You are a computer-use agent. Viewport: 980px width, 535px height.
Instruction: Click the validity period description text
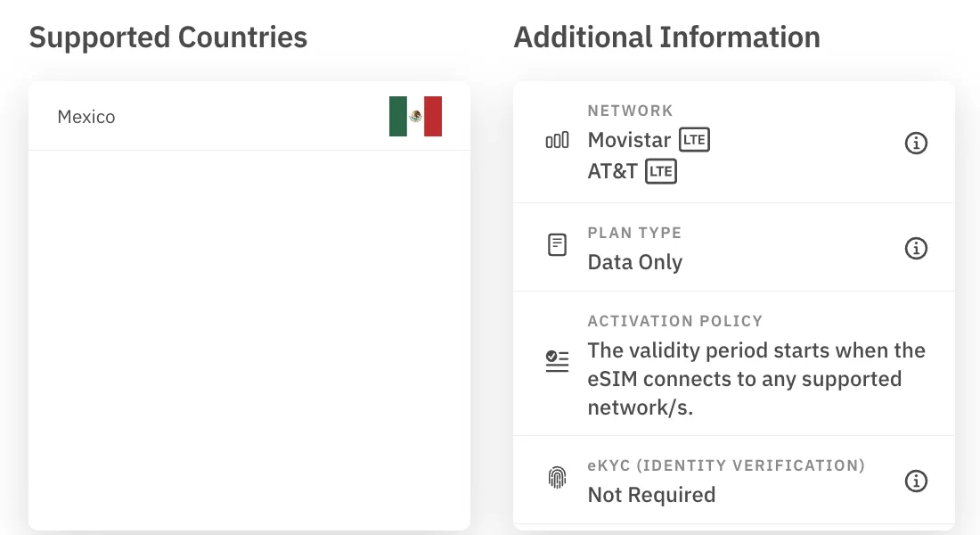tap(756, 379)
